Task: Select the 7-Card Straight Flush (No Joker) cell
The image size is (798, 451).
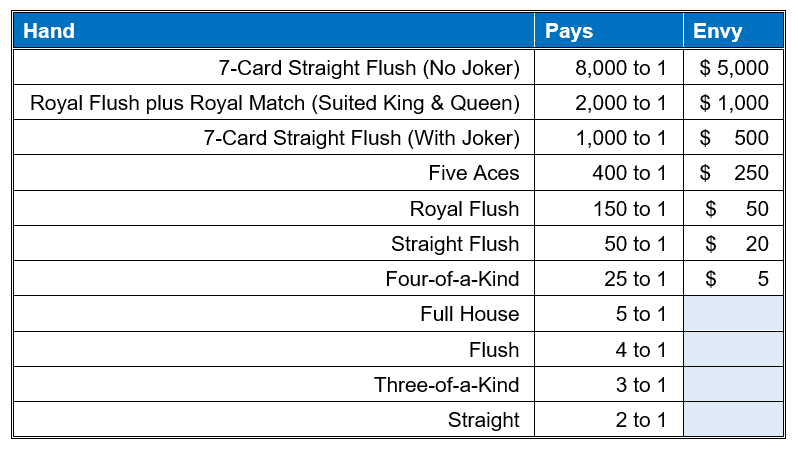Action: [370, 68]
